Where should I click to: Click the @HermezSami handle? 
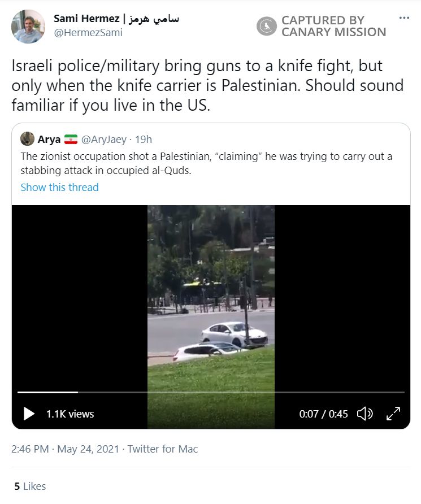pyautogui.click(x=88, y=33)
